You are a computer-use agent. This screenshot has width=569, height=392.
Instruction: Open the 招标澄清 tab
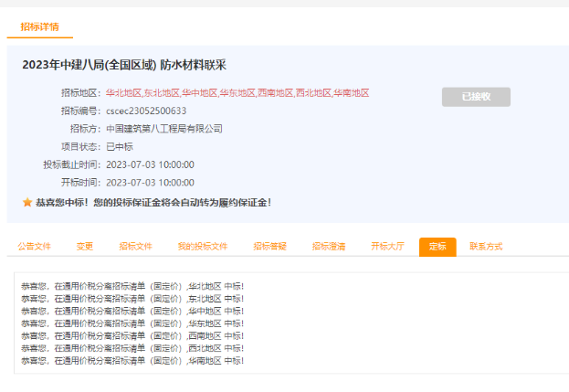(329, 247)
